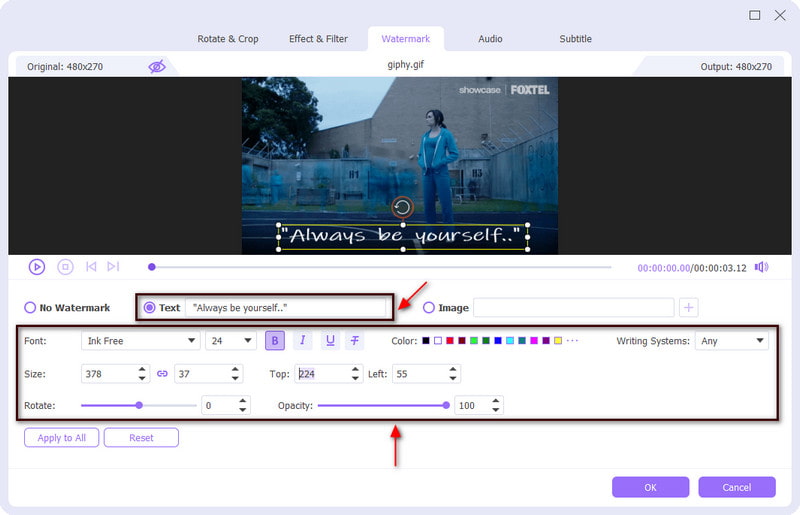Click the Rotate slider handle
The width and height of the screenshot is (800, 515).
click(x=139, y=405)
